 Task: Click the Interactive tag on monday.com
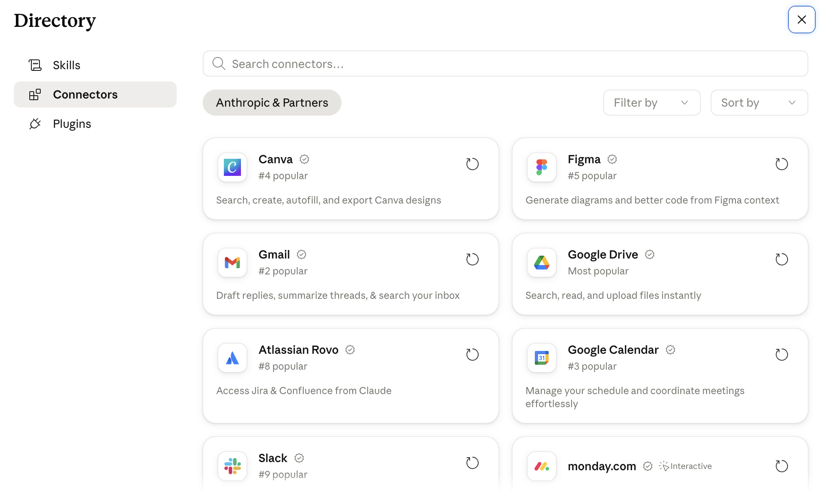685,466
